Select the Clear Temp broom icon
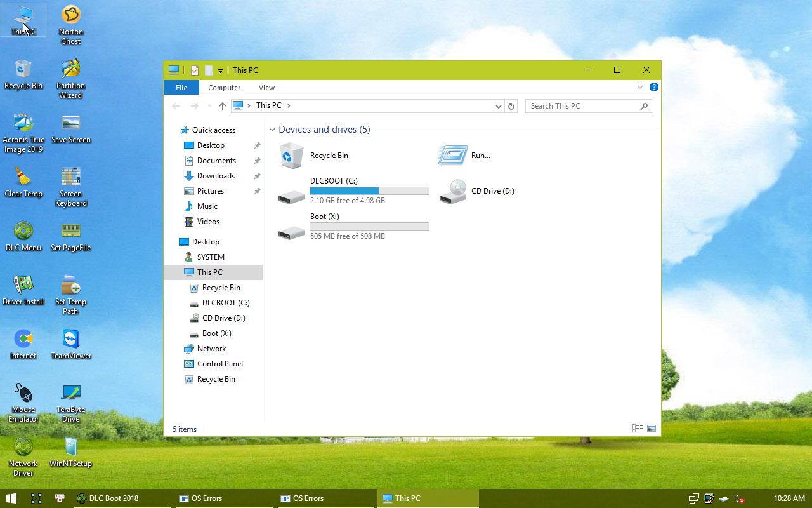 [x=23, y=183]
